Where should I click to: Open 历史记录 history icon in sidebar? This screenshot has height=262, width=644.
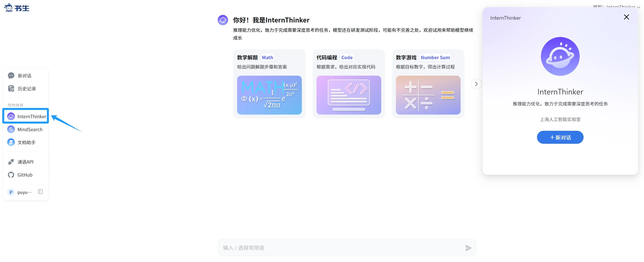(11, 89)
